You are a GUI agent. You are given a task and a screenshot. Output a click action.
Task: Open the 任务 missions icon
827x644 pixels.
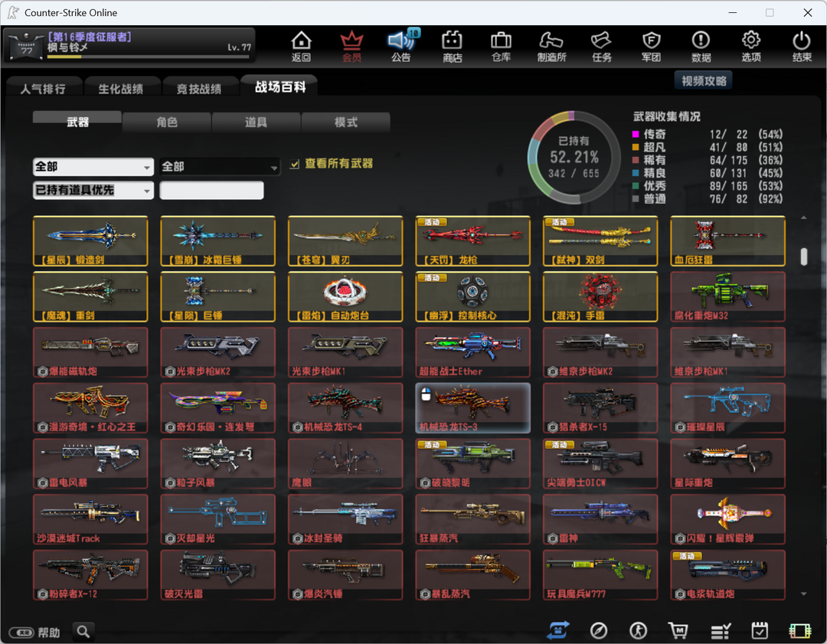pyautogui.click(x=601, y=46)
